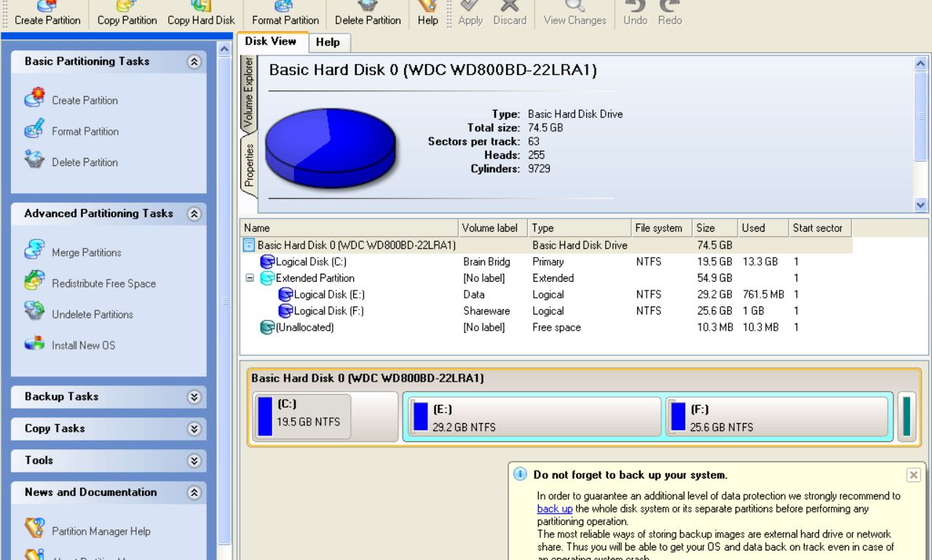Sort by the Name column header
The width and height of the screenshot is (932, 560).
pos(349,228)
